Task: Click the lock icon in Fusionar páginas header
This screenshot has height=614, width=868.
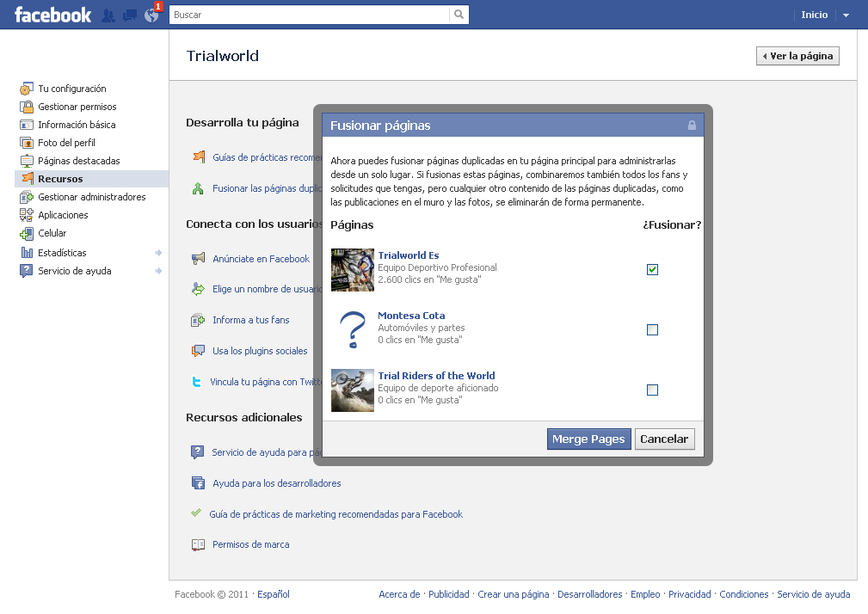Action: point(692,125)
